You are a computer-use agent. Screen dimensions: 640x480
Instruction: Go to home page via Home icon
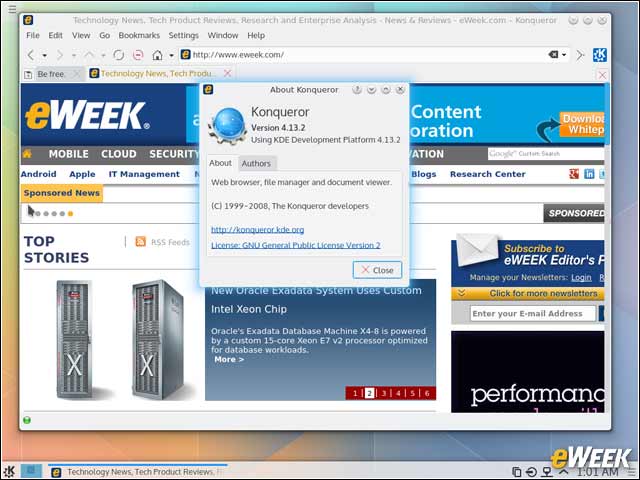158,55
